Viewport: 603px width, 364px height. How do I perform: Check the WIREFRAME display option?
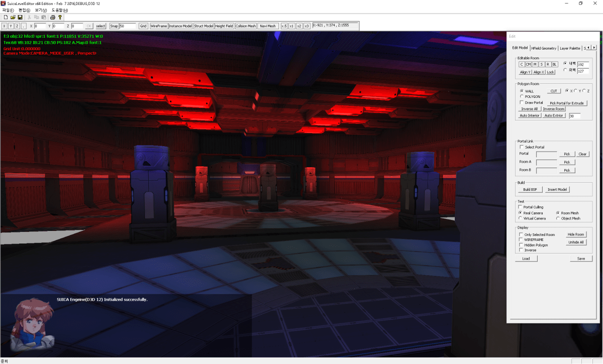[522, 239]
